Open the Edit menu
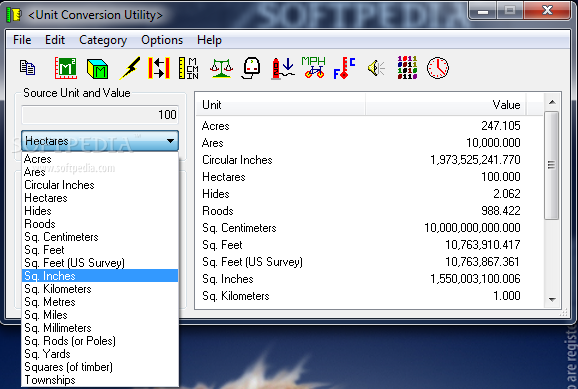578x389 pixels. (x=55, y=40)
